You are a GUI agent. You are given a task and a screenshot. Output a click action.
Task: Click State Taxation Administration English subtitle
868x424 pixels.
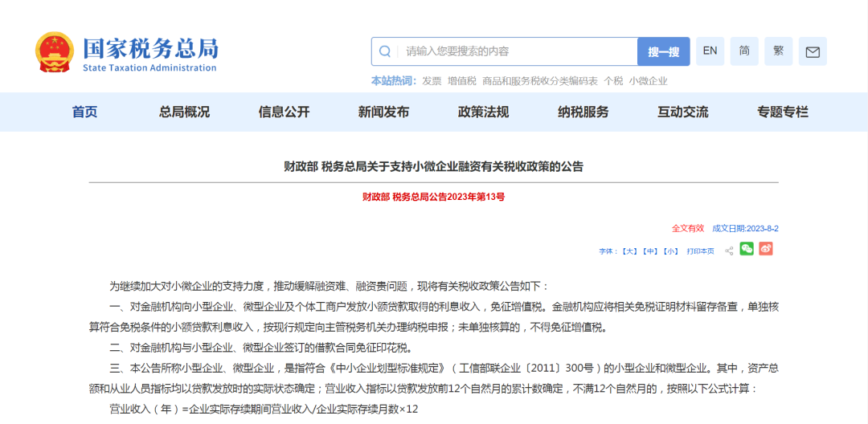pos(149,68)
